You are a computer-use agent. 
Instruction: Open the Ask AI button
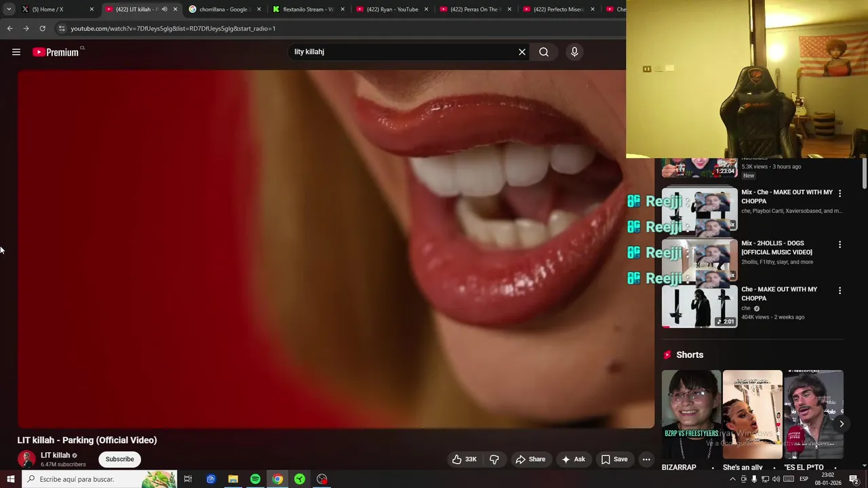573,459
